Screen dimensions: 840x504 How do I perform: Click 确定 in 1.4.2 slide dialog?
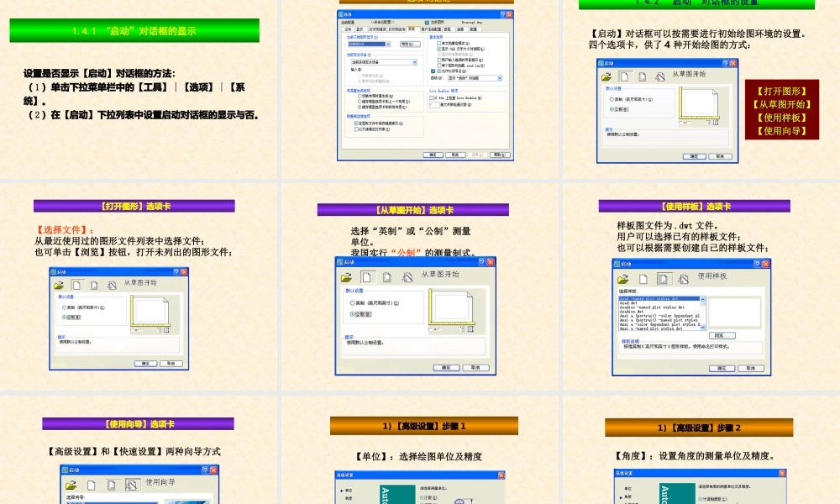click(695, 156)
